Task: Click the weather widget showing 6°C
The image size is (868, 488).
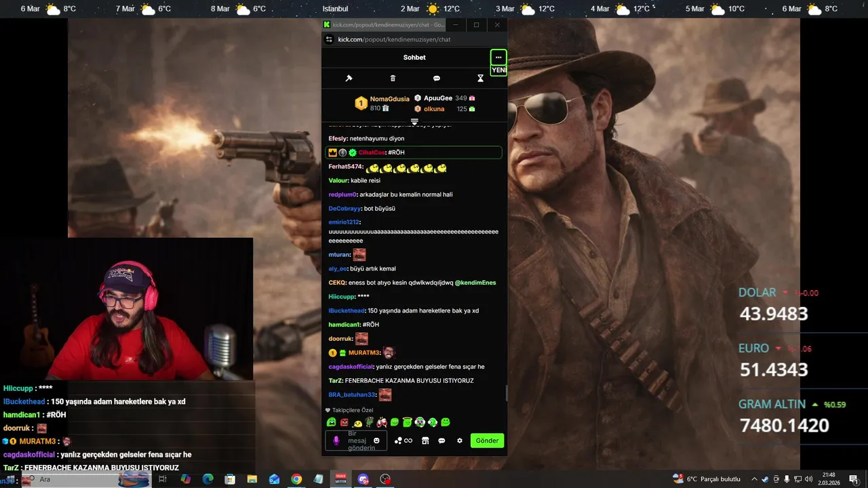Action: click(707, 479)
